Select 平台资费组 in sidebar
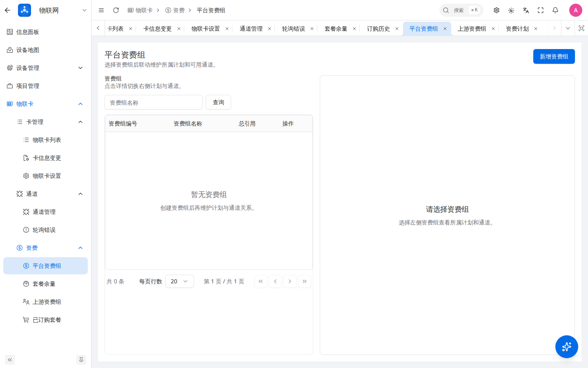Image resolution: width=588 pixels, height=368 pixels. click(x=45, y=266)
